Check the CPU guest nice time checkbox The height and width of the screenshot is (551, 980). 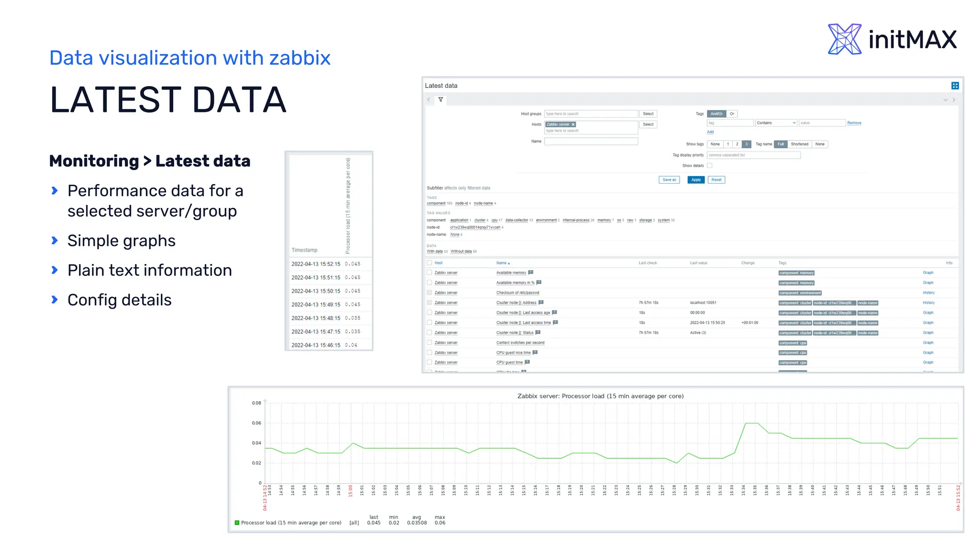pyautogui.click(x=429, y=353)
